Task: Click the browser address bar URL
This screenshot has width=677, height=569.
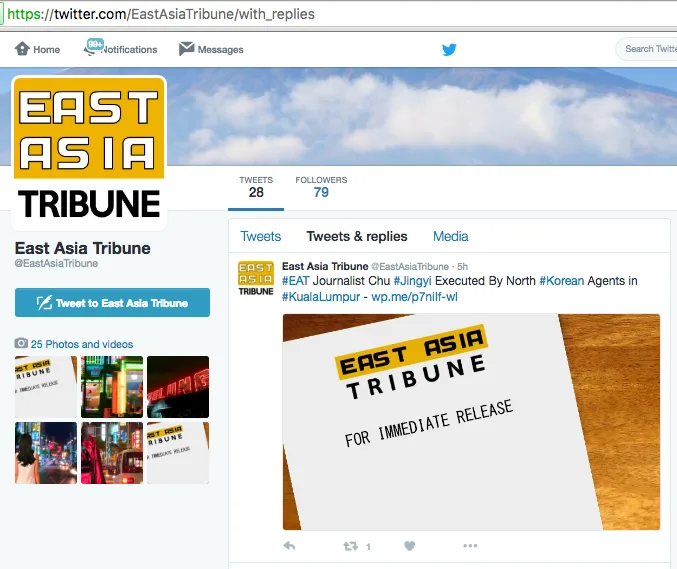Action: point(161,14)
